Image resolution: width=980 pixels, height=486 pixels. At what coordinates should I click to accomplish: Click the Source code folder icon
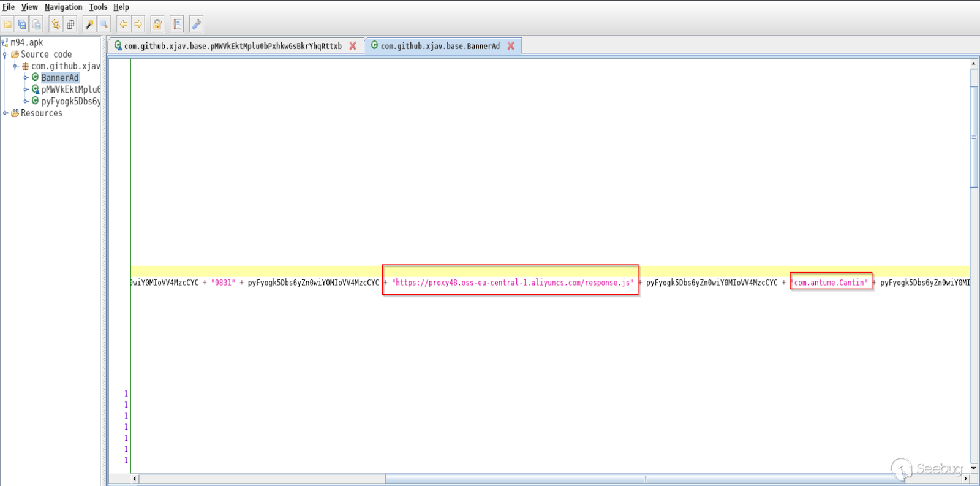(15, 55)
